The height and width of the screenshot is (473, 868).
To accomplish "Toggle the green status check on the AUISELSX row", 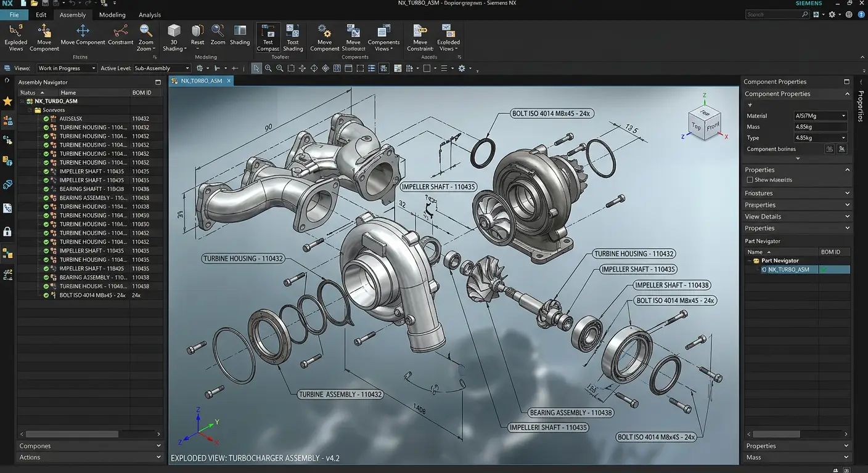I will click(x=46, y=118).
